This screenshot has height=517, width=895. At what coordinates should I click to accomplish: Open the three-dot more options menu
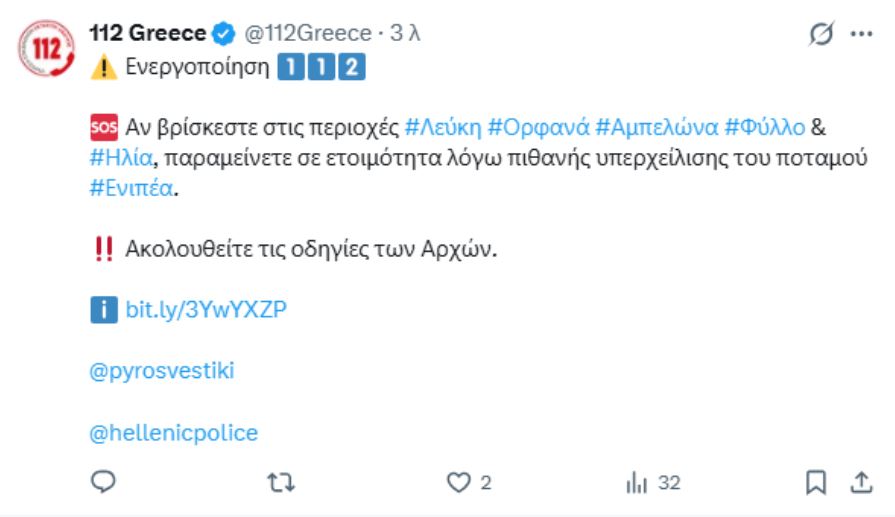point(861,33)
